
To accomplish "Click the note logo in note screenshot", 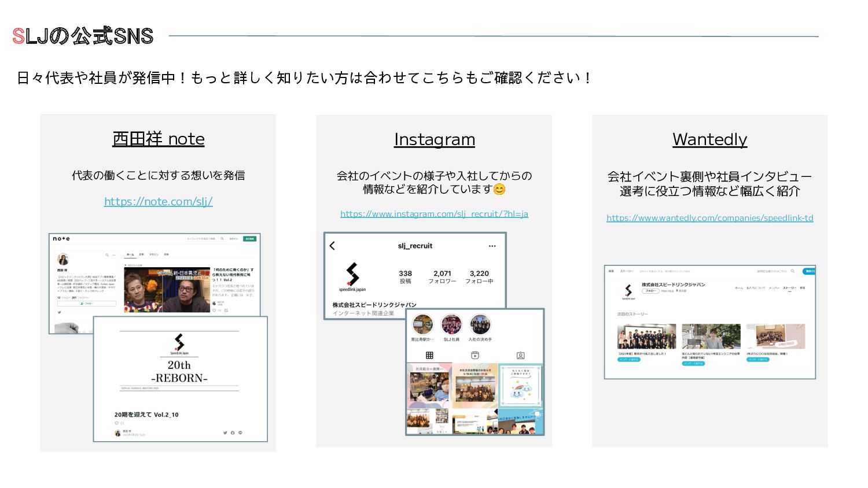I will pyautogui.click(x=61, y=239).
